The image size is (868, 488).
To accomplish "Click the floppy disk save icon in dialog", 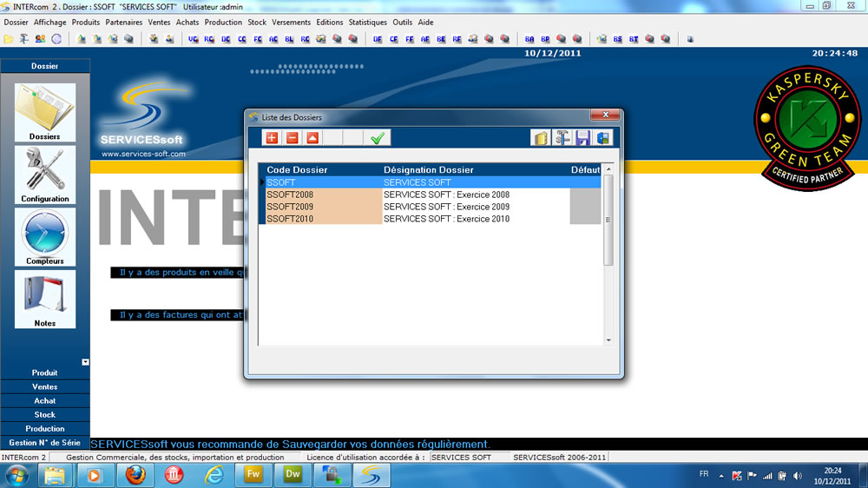I will click(582, 138).
